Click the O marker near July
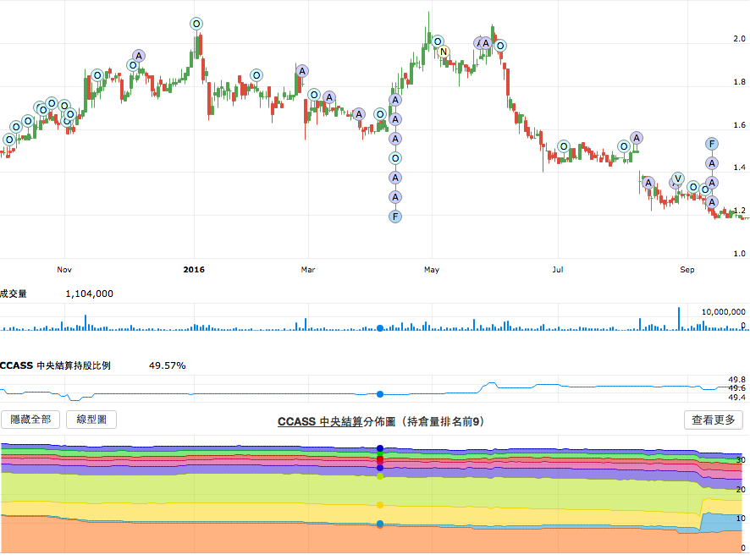This screenshot has height=560, width=750. pyautogui.click(x=564, y=146)
